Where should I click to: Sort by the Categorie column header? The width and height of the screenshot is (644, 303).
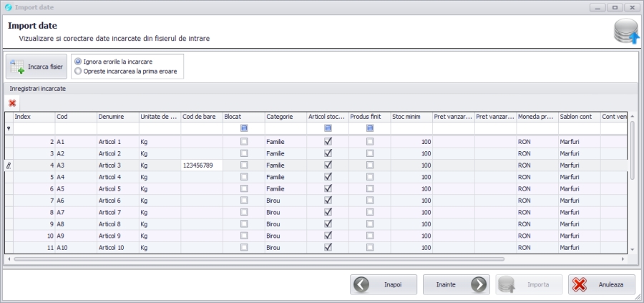pos(285,116)
